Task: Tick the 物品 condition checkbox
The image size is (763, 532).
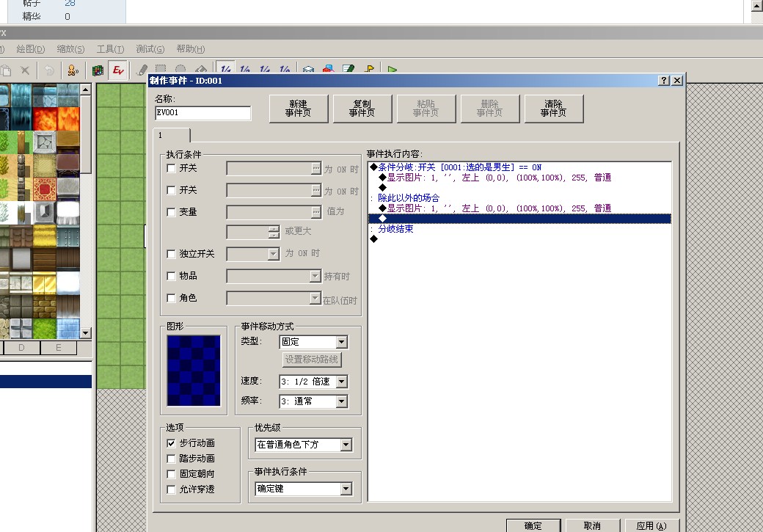Action: [171, 276]
